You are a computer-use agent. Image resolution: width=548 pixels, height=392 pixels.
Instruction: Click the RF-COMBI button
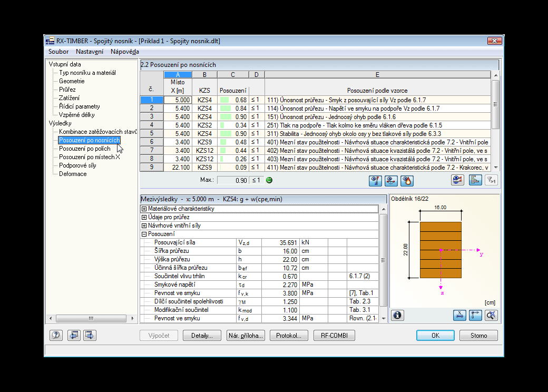tap(334, 336)
